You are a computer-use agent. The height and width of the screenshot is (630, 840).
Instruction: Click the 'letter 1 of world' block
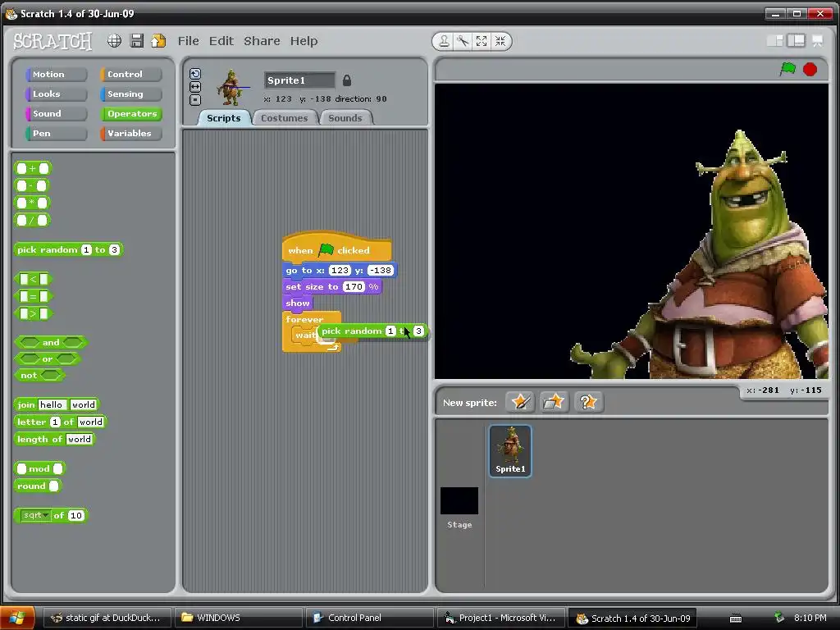61,422
